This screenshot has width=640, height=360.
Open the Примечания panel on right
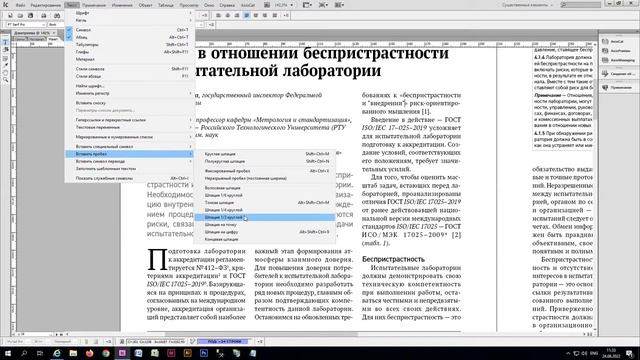(x=617, y=87)
